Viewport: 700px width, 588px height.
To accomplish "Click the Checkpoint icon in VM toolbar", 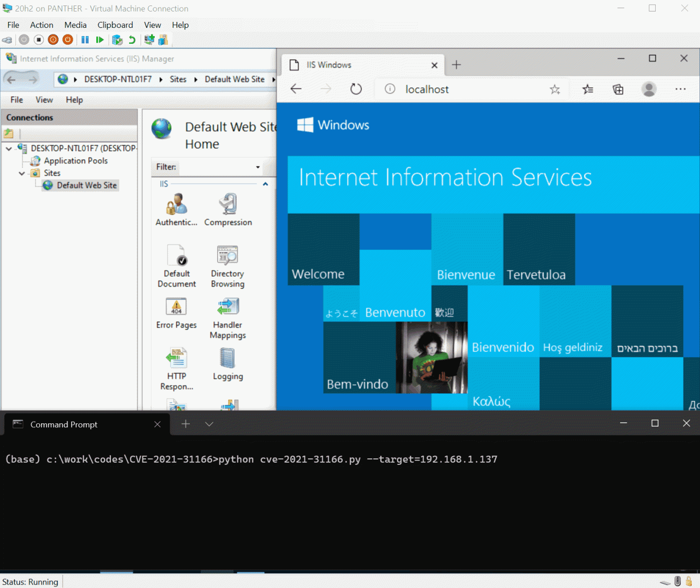I will point(116,39).
